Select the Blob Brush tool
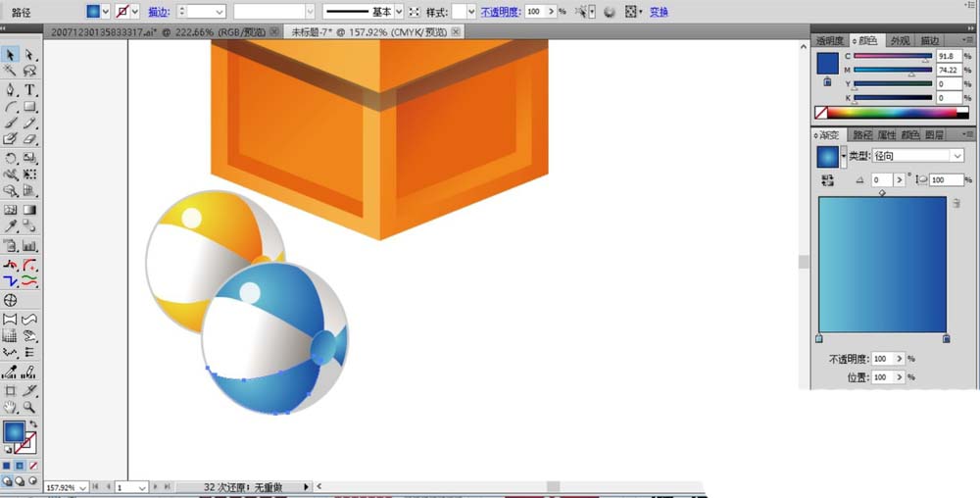Image resolution: width=980 pixels, height=498 pixels. 10,139
